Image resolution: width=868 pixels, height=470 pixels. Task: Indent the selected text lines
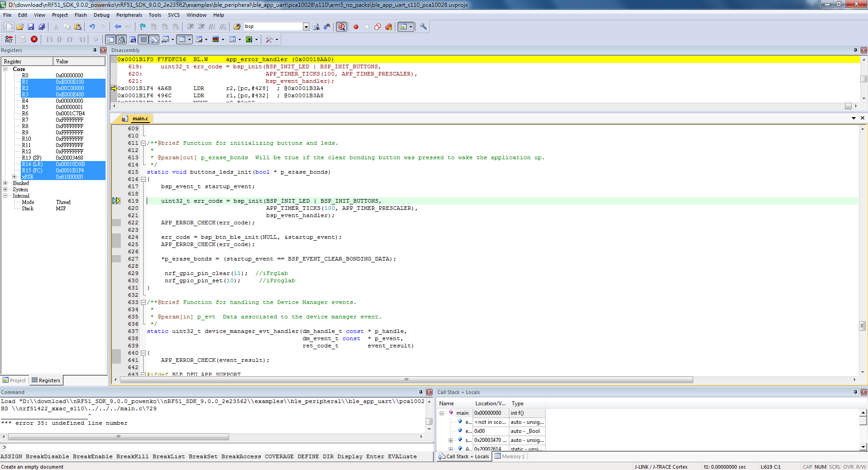coord(190,27)
